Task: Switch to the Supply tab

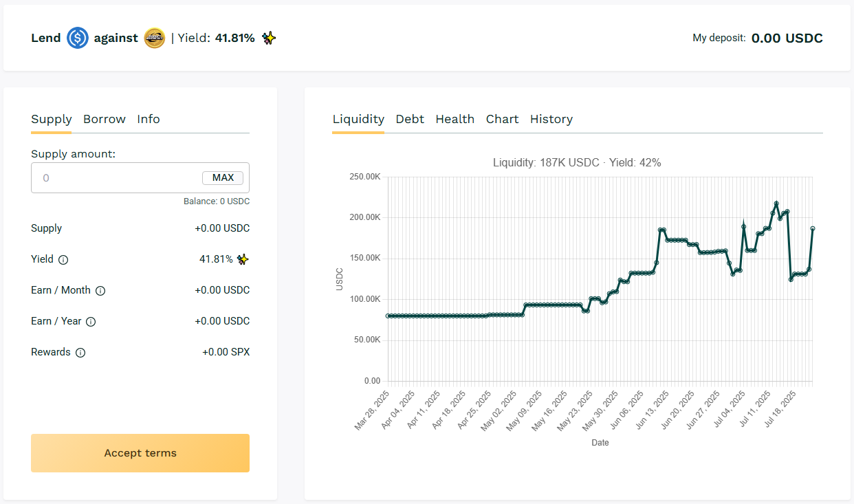Action: (52, 119)
